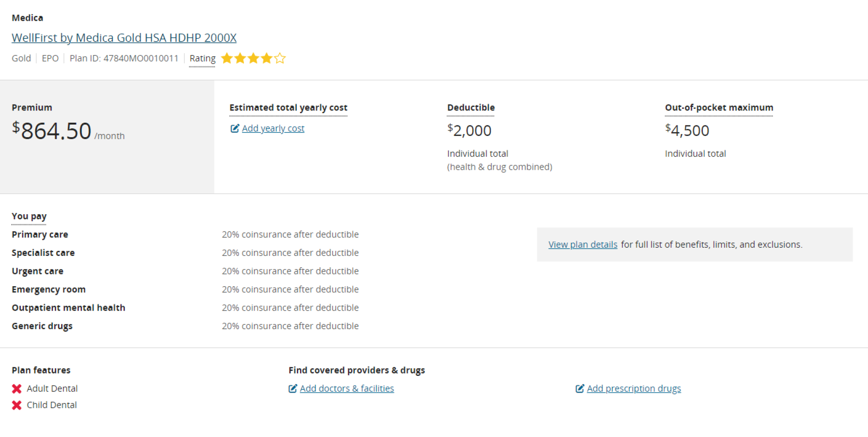Show the Estimated total yearly cost definition
This screenshot has height=437, width=868.
288,108
